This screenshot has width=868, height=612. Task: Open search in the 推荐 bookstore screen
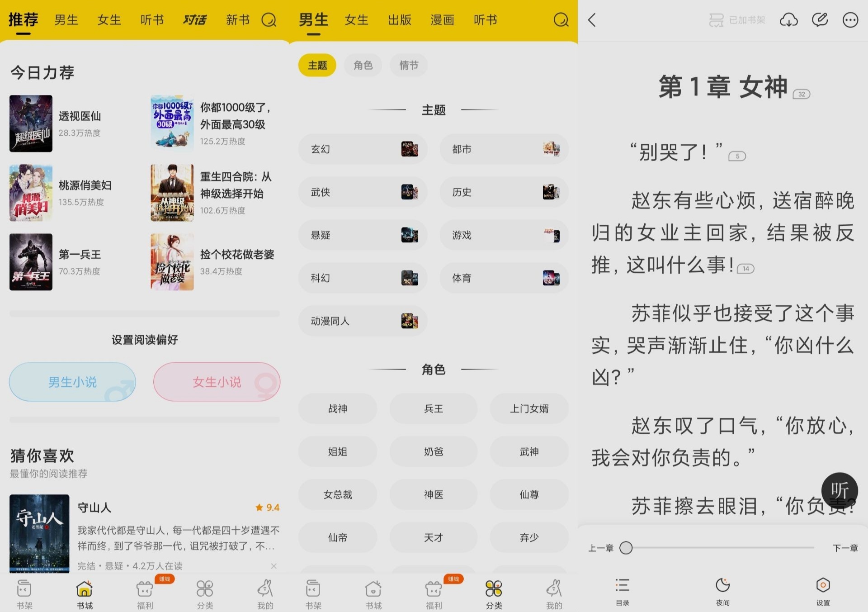point(269,20)
